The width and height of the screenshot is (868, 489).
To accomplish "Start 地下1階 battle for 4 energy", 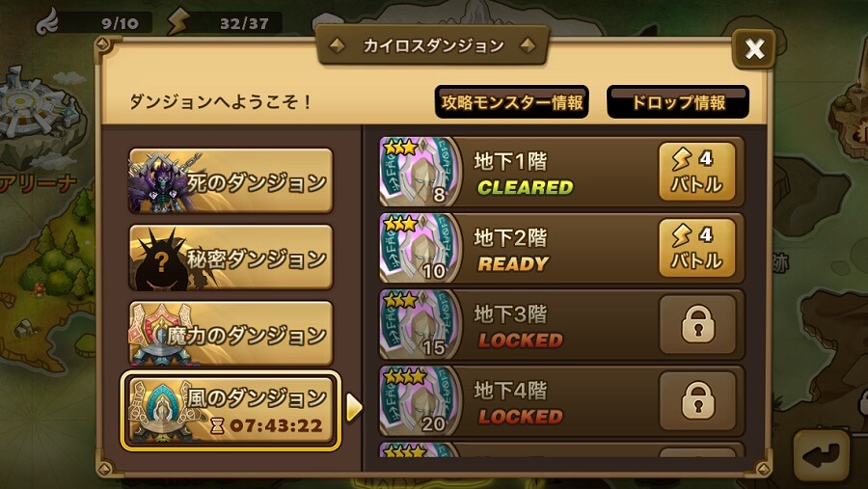I will coord(697,171).
